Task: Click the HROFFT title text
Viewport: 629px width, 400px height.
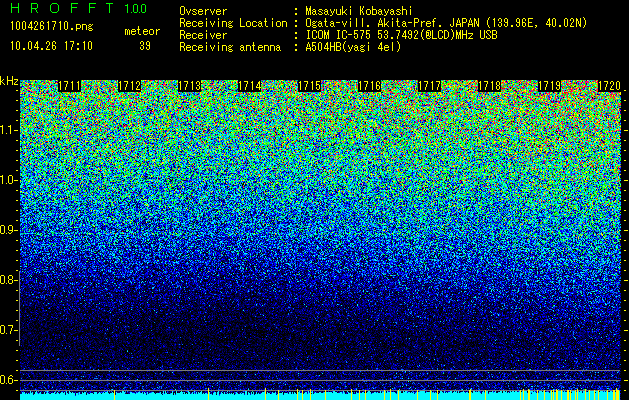Action: point(62,8)
